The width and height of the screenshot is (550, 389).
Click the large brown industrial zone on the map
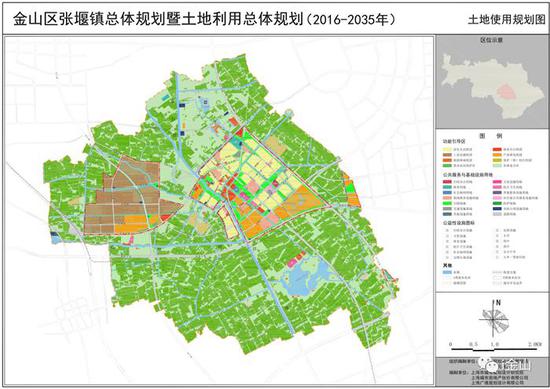tap(130, 196)
